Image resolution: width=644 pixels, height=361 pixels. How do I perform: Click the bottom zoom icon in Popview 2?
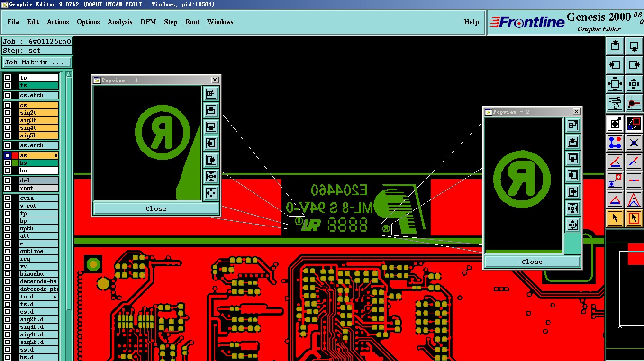(x=572, y=225)
